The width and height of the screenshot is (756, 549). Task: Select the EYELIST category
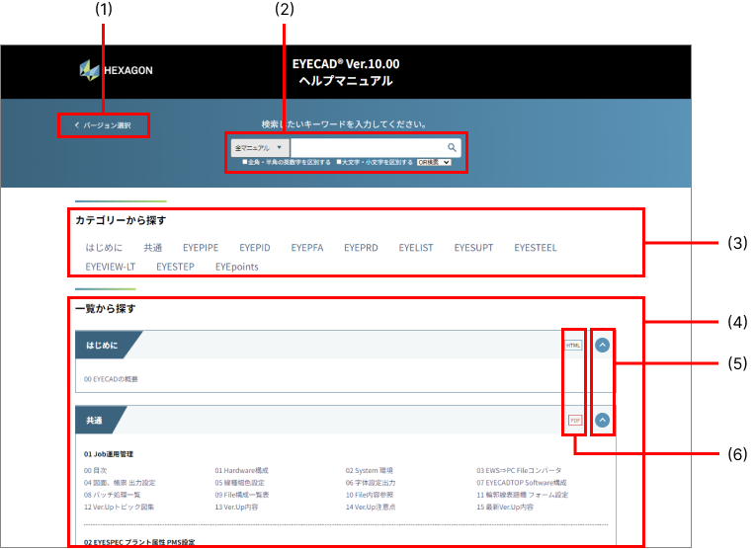pyautogui.click(x=416, y=248)
